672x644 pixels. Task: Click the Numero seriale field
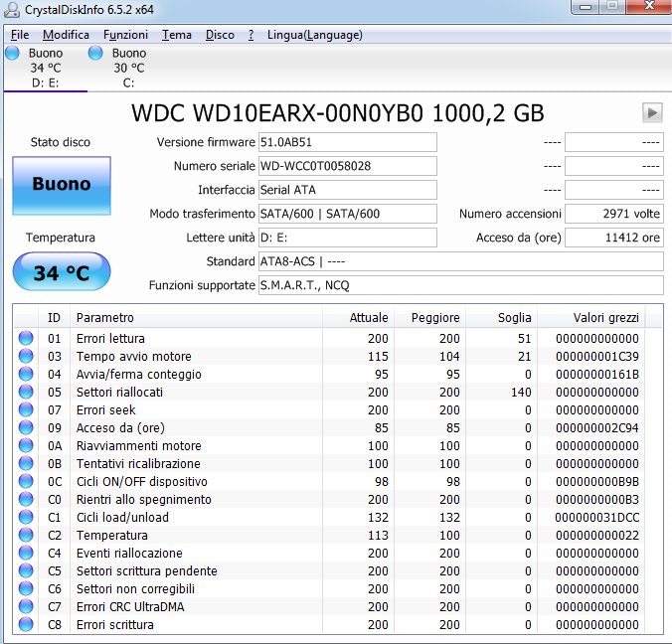tap(346, 166)
